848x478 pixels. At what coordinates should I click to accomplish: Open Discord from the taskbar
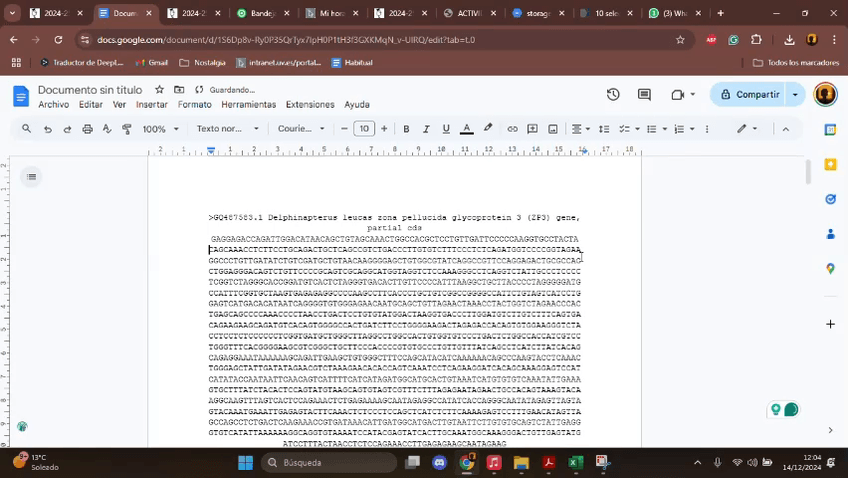[440, 462]
